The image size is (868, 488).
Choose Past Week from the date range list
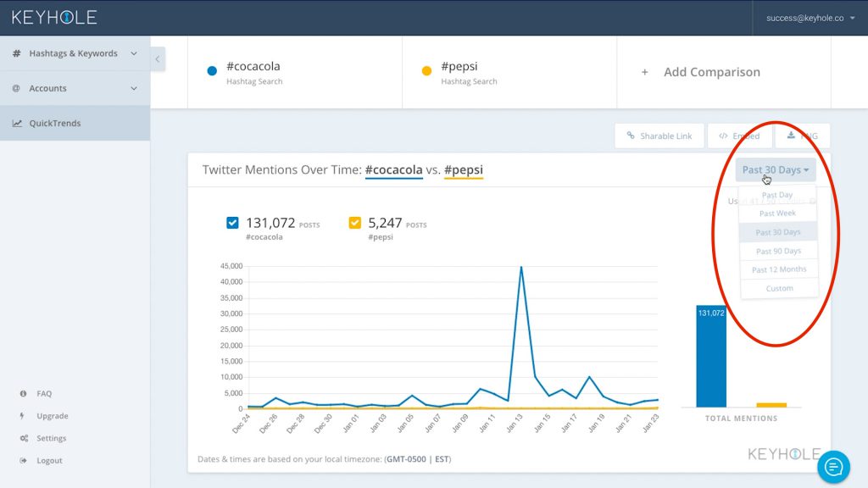click(x=778, y=213)
